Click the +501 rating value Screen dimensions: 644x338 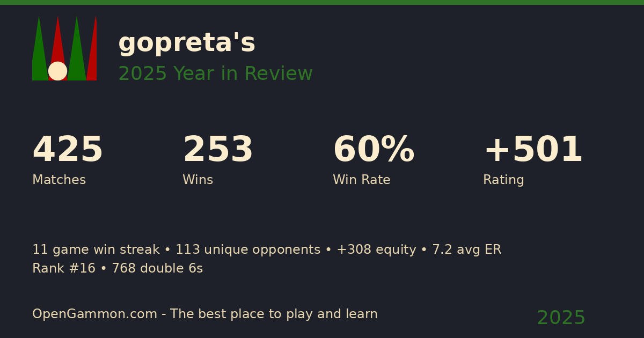(x=533, y=150)
